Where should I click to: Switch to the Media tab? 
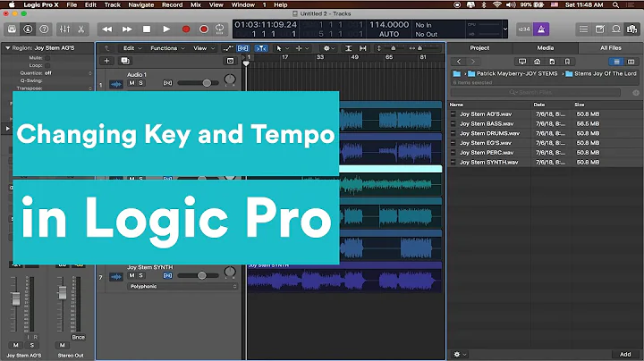pos(546,48)
